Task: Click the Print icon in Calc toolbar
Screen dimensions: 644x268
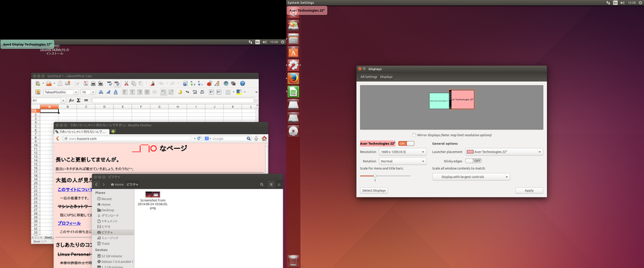Action: (93, 83)
